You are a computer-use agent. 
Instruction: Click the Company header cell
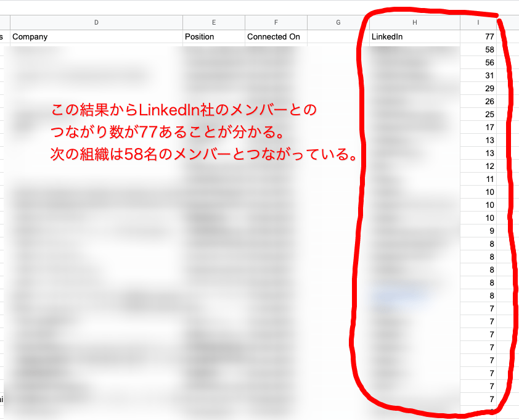(x=96, y=37)
